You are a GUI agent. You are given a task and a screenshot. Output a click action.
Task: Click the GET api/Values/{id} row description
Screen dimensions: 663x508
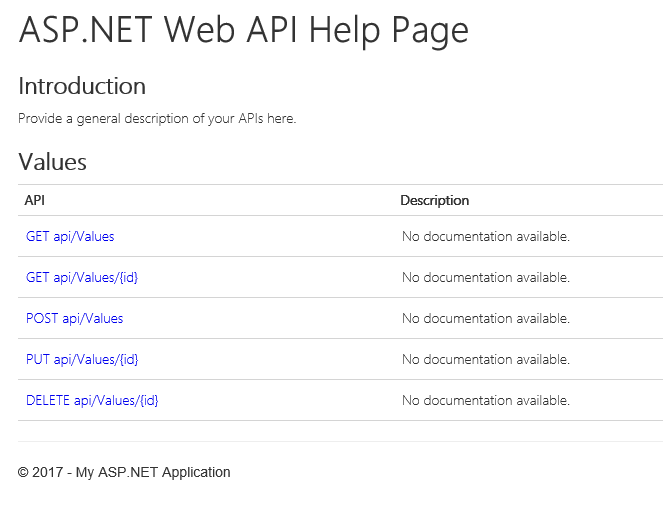pos(486,277)
